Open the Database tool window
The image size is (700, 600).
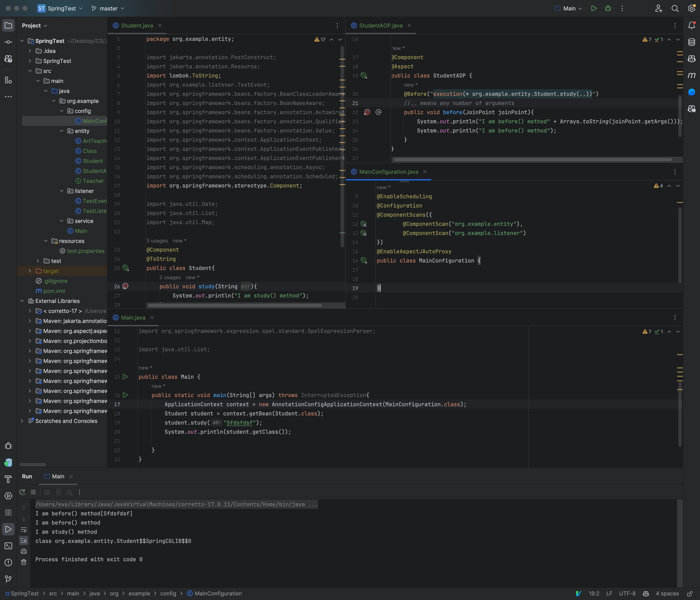coord(691,42)
